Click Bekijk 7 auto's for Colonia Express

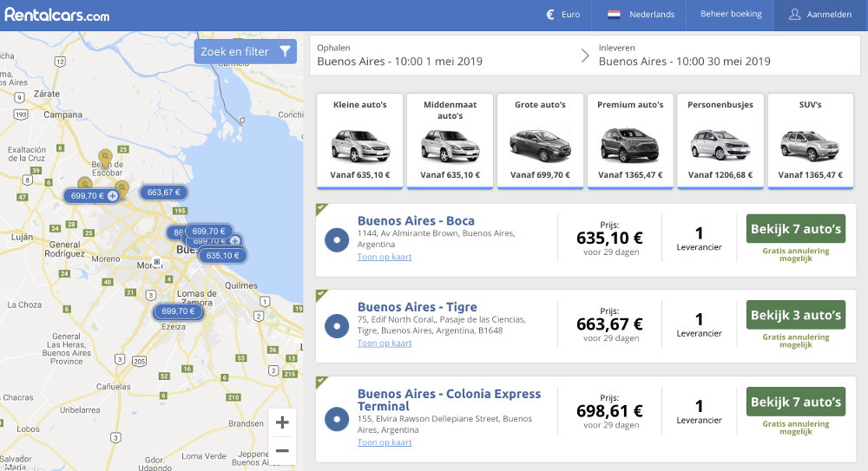click(x=795, y=402)
